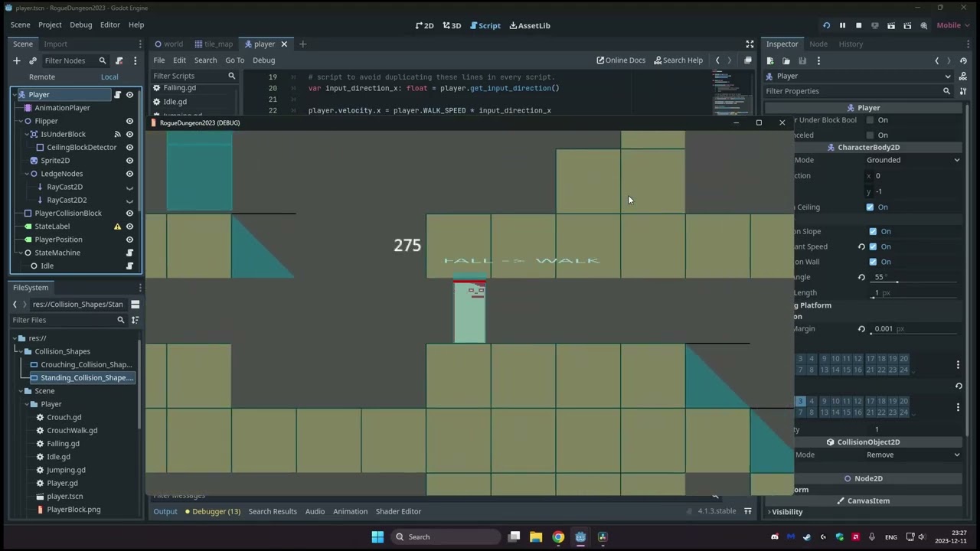
Task: Toggle distraction-free mode in script editor
Action: pos(750,44)
